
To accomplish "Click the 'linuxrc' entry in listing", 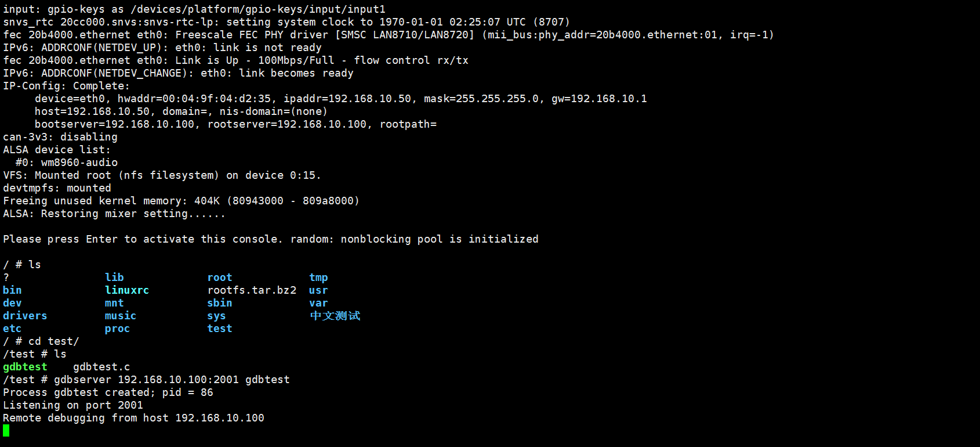I will point(126,290).
